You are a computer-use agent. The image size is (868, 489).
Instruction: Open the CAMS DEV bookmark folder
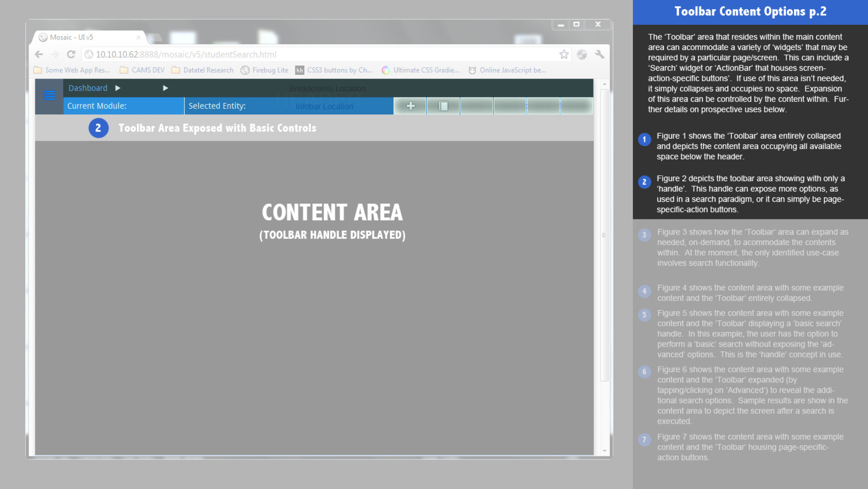(x=142, y=70)
